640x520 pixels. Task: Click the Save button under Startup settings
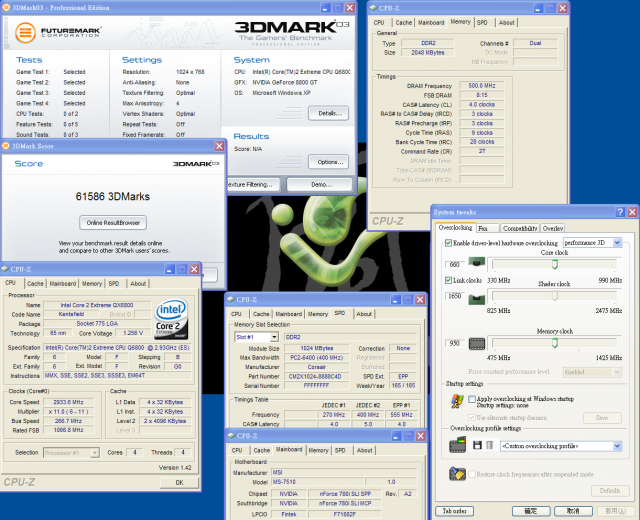coord(602,418)
